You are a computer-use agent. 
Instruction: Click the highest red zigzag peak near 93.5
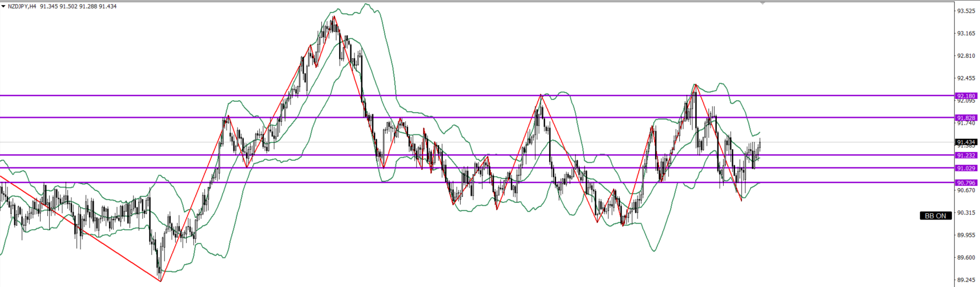pos(334,16)
